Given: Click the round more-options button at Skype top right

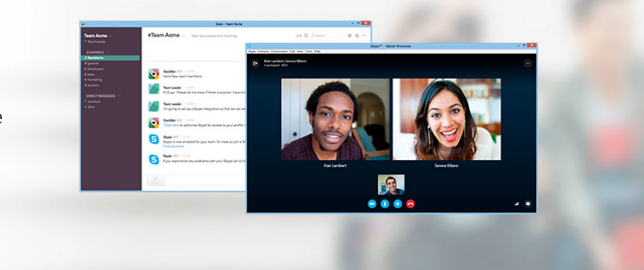Looking at the screenshot, I should 527,63.
